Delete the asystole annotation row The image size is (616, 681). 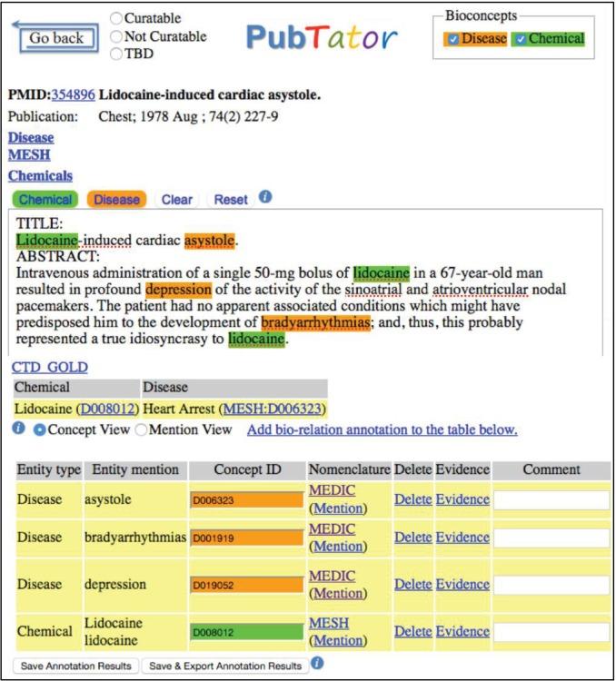coord(412,499)
